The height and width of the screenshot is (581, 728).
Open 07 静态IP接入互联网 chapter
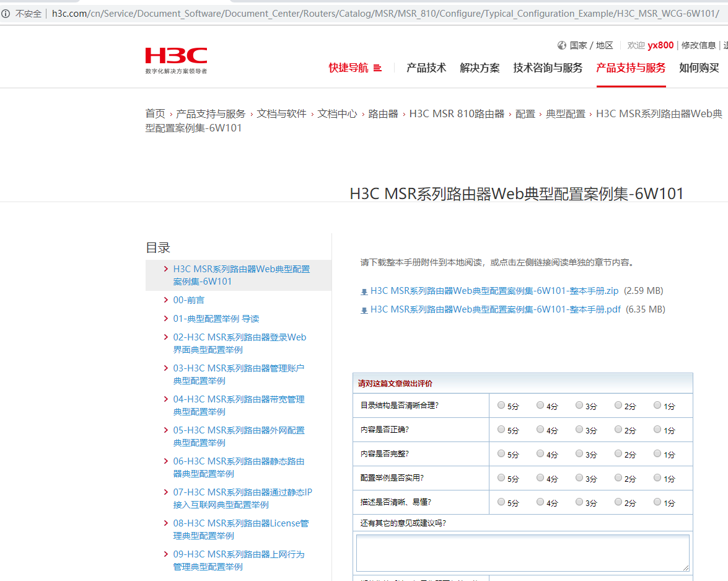click(243, 499)
